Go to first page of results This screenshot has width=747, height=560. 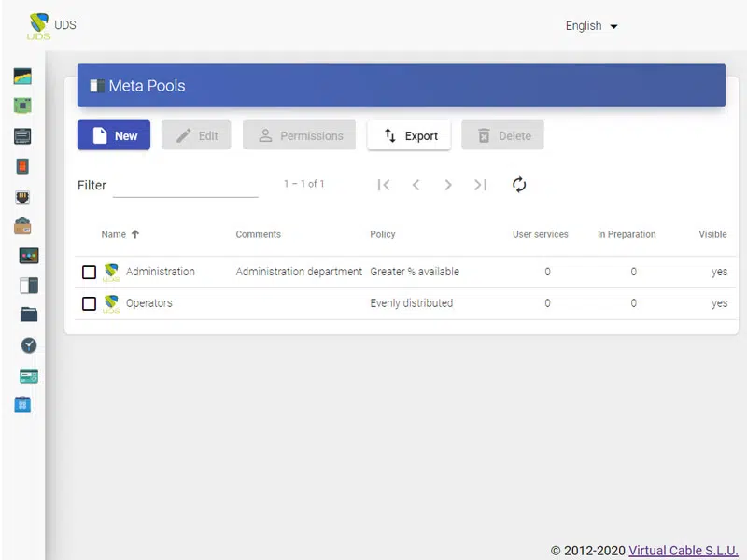[384, 185]
